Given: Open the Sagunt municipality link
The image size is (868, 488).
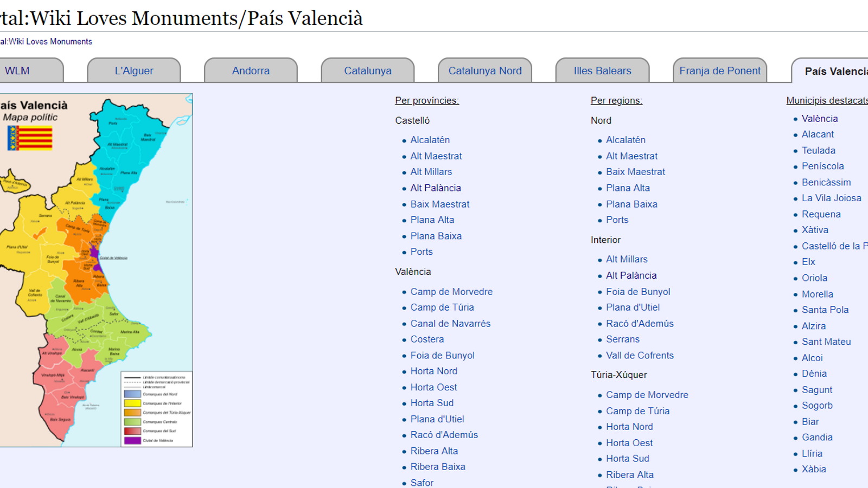Looking at the screenshot, I should click(x=817, y=390).
